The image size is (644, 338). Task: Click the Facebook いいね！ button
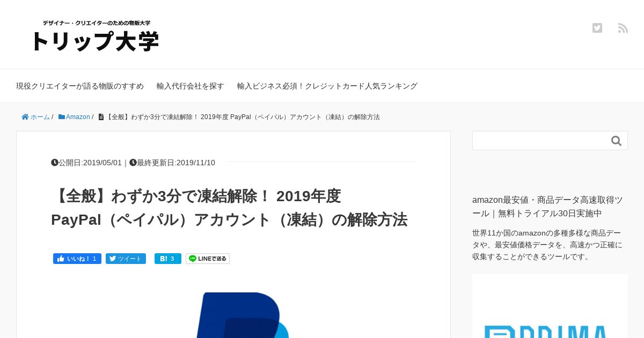click(77, 259)
